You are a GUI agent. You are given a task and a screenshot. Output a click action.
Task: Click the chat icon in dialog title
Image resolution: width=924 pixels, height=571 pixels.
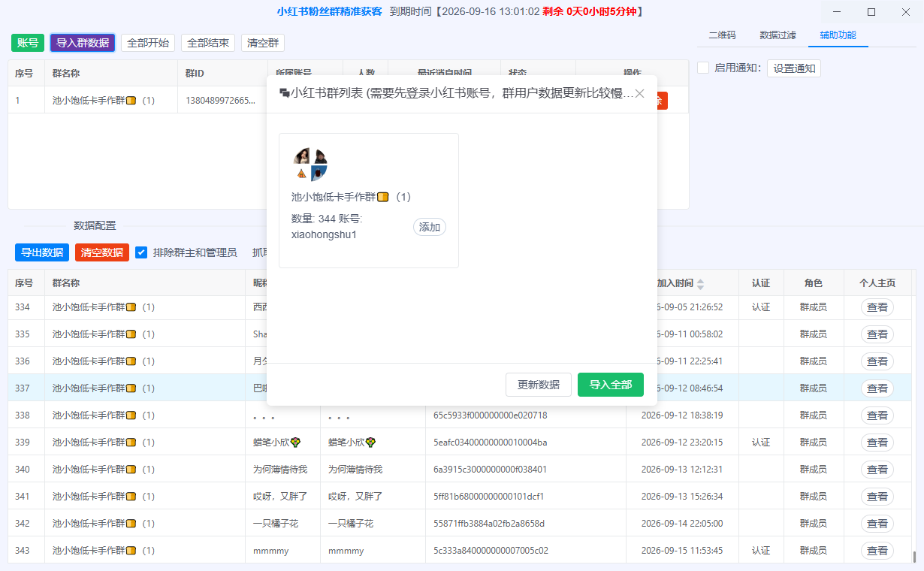[284, 94]
